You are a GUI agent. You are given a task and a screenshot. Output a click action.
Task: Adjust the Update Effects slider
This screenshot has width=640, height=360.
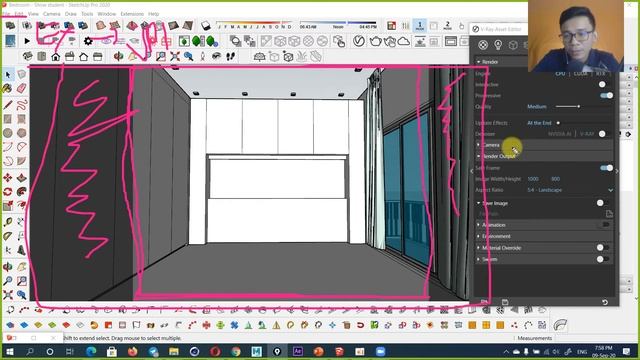558,123
